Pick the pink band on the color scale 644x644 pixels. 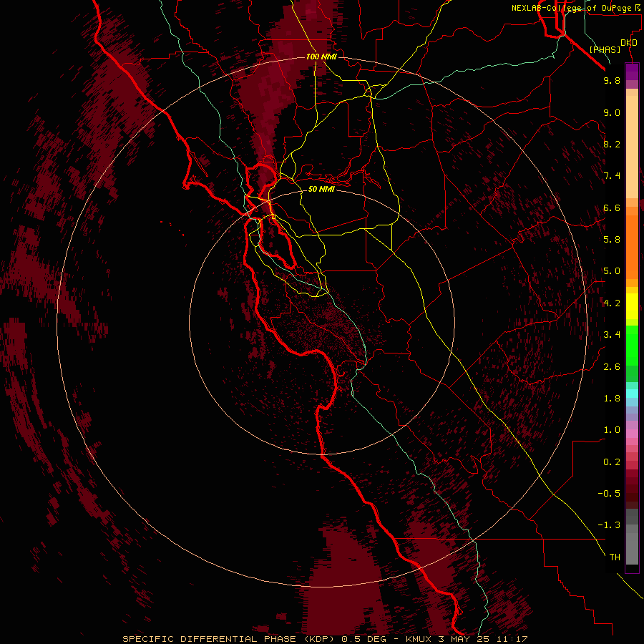coord(632,434)
